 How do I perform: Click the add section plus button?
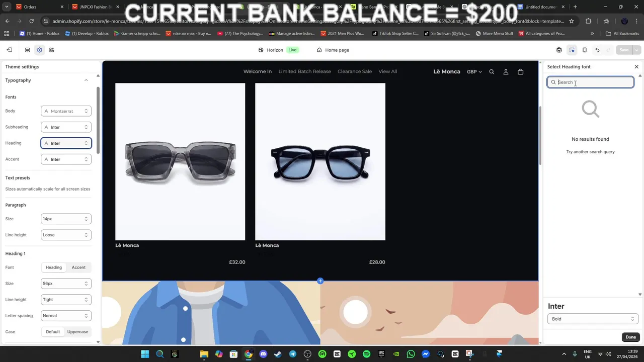320,281
